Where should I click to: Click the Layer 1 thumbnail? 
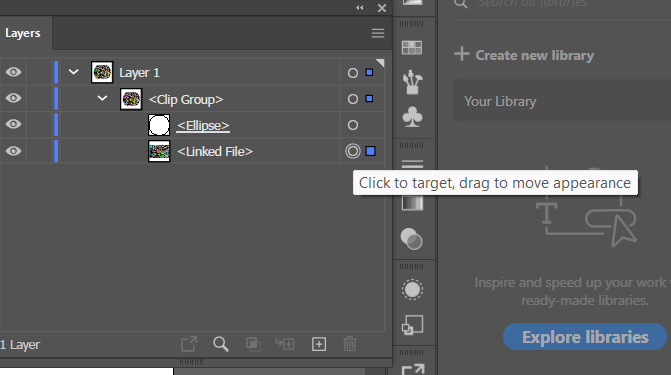(102, 72)
